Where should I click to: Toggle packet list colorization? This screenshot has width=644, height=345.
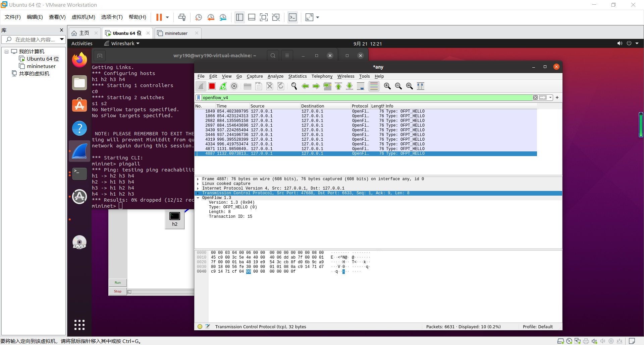tap(374, 86)
